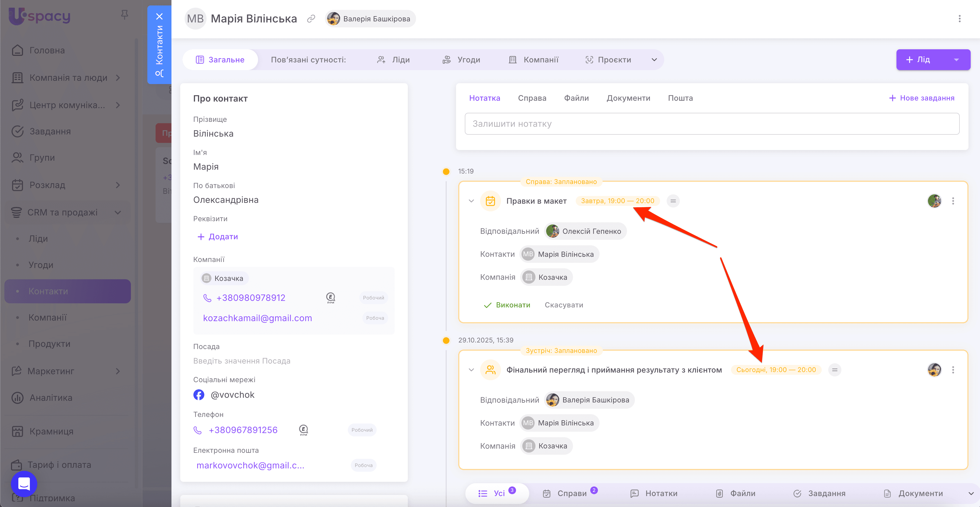
Task: Switch to Загальне tab
Action: point(220,60)
